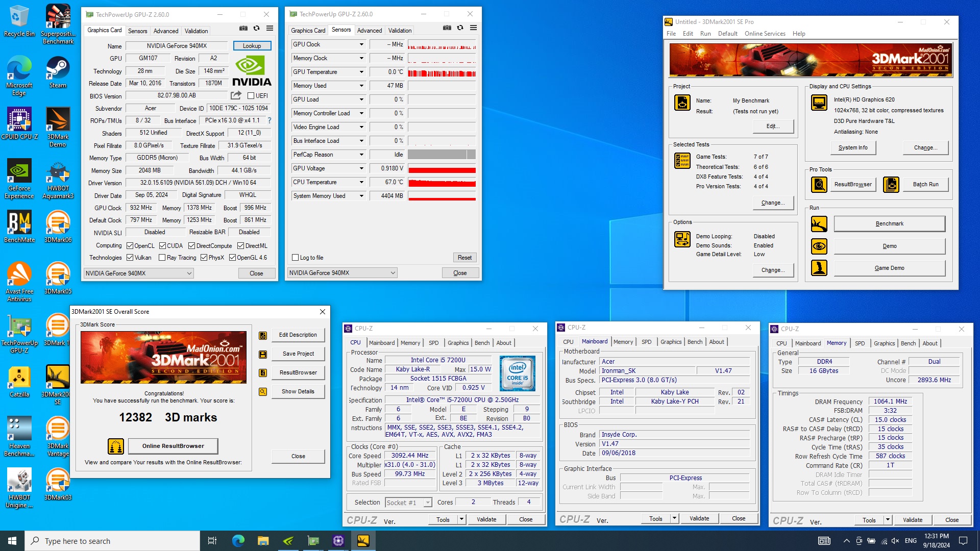This screenshot has width=980, height=551.
Task: Click Edit button in 3DMark2001 Project section
Action: [x=773, y=126]
